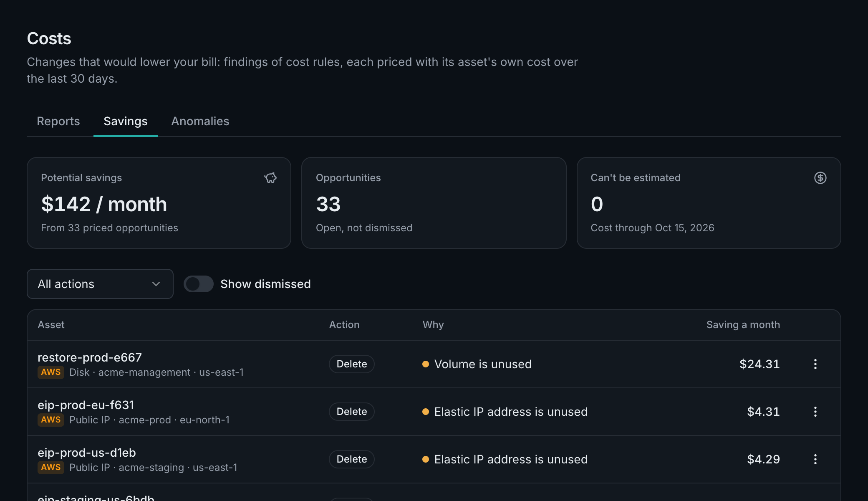
Task: Click AWS badge under eip-prod-us-d1eb
Action: [51, 468]
